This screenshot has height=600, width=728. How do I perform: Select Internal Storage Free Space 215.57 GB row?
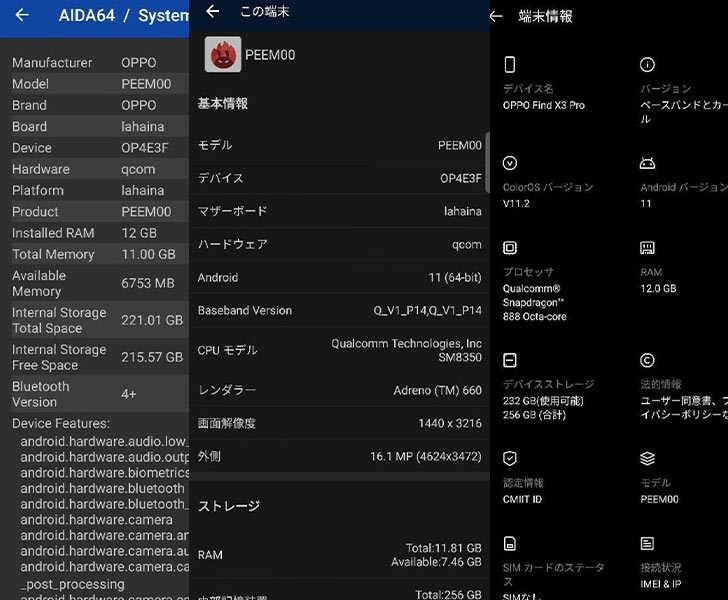click(x=100, y=357)
